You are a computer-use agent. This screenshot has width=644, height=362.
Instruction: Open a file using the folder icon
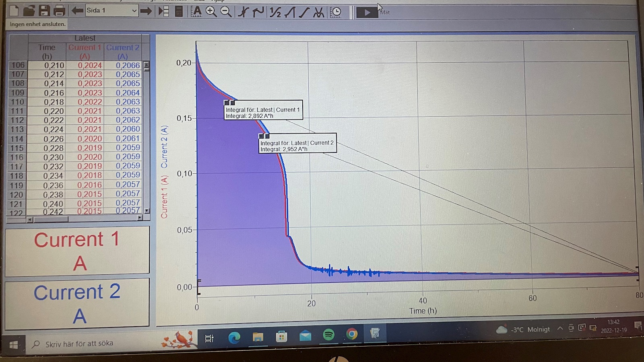(x=29, y=10)
